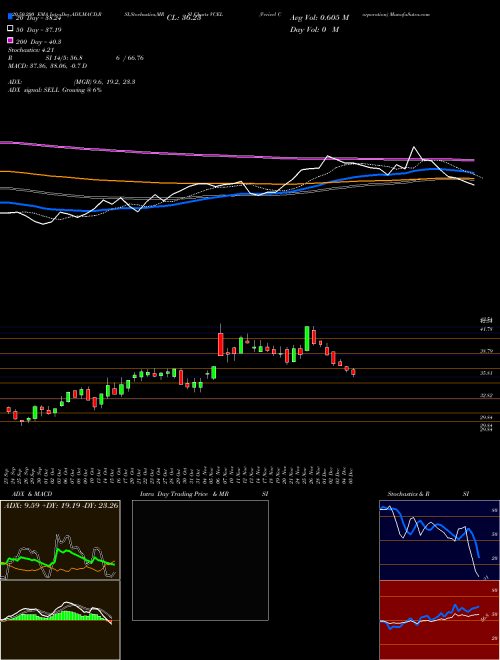Click the 'Avg Vol: 0.605 M' text

click(x=319, y=18)
